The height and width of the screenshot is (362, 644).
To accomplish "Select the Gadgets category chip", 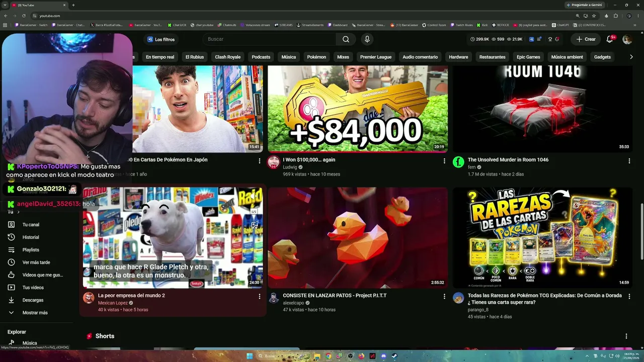I will 602,57.
